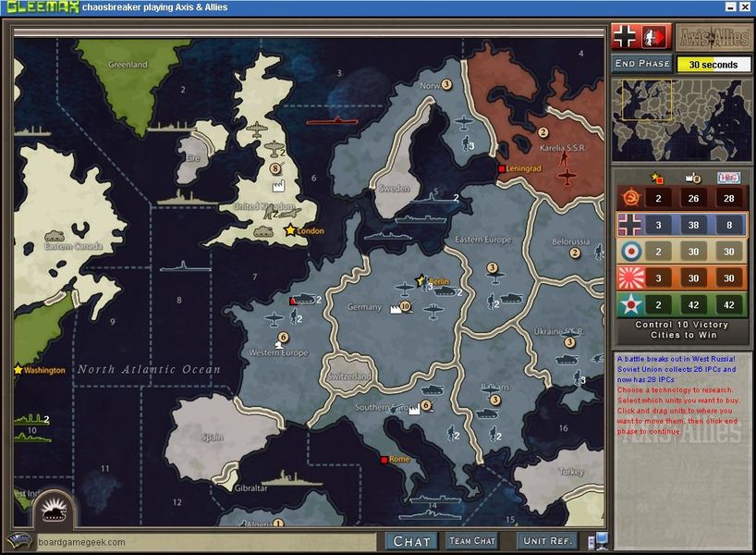Click the victory cities column header icon
Screen dimensions: 756x555
657,178
